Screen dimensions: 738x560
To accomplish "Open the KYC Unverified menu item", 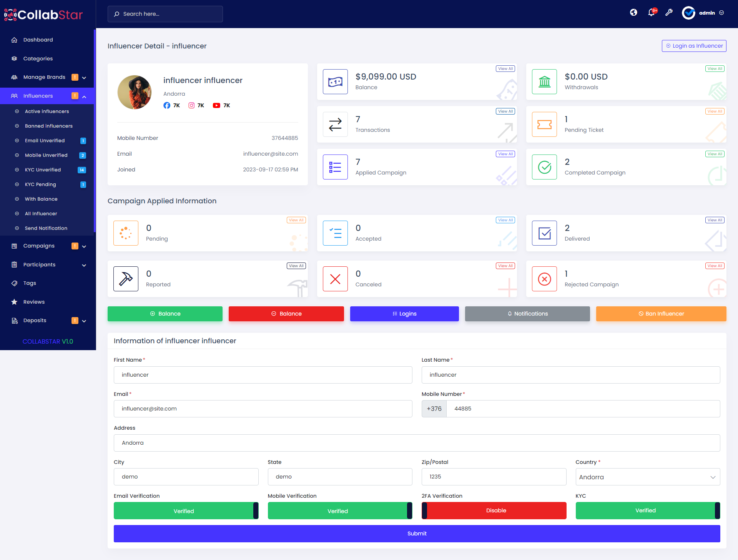I will pos(43,170).
